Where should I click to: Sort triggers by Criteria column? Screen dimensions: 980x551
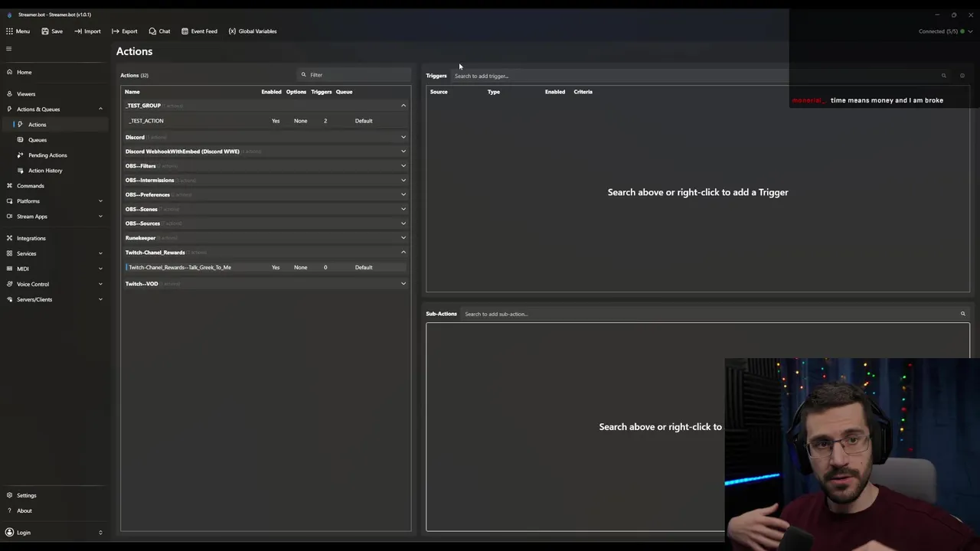tap(583, 92)
